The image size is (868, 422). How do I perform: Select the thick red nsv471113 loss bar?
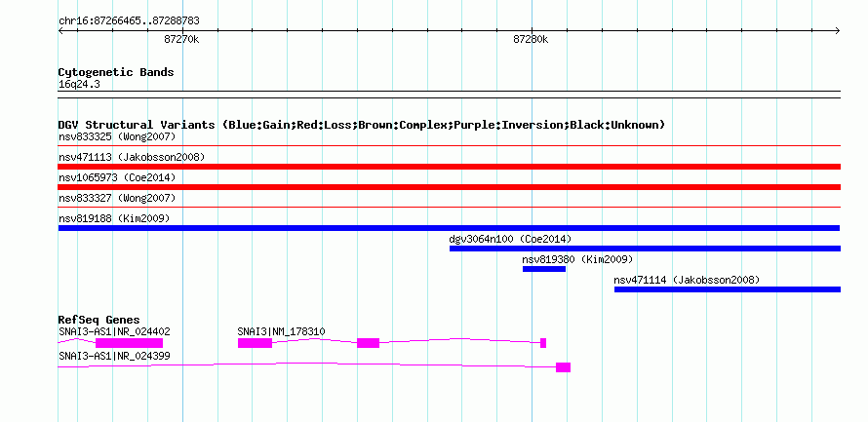450,167
